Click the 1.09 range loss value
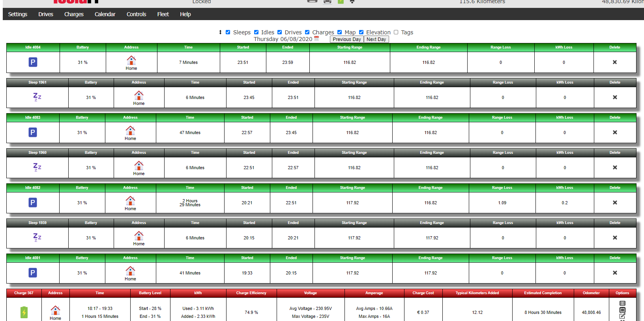The width and height of the screenshot is (644, 321). (x=502, y=203)
